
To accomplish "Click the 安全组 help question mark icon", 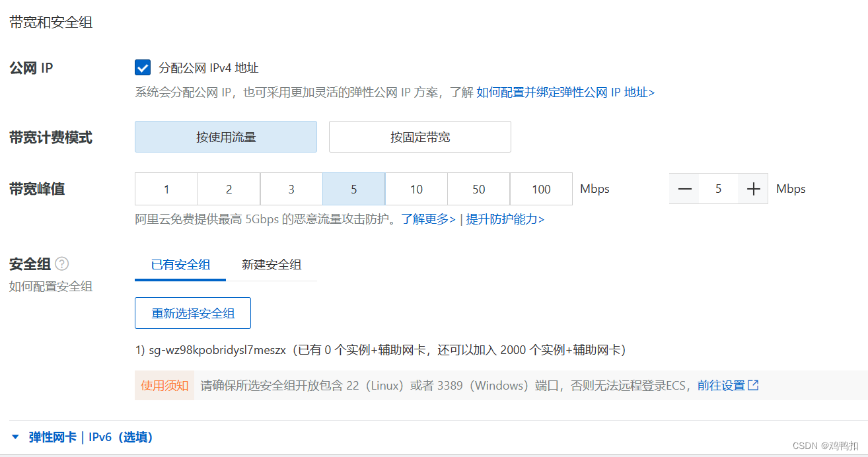I will coord(62,264).
